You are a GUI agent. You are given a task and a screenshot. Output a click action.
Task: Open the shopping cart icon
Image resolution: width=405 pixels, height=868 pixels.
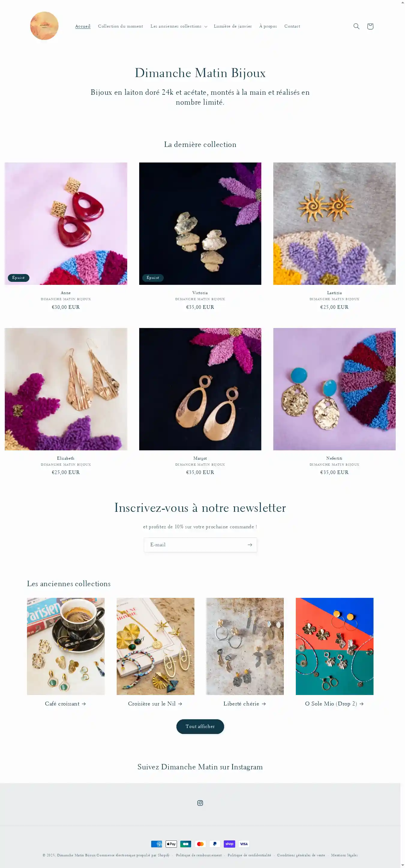(370, 26)
